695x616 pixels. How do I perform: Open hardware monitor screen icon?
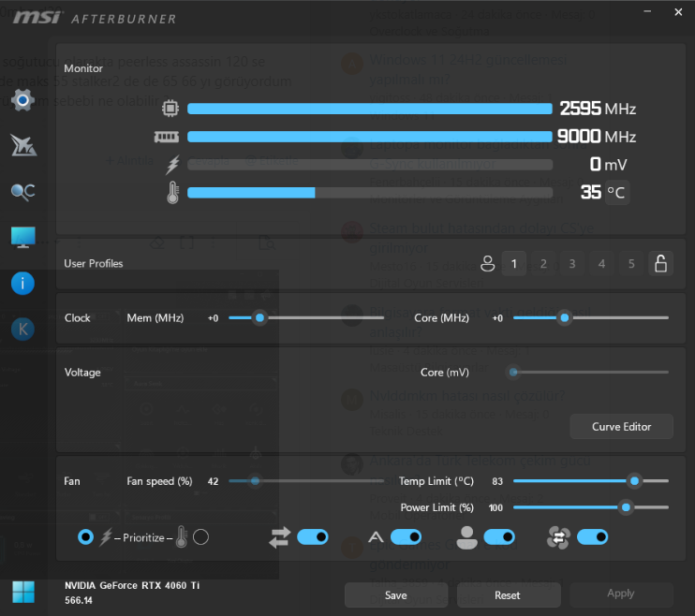pos(23,237)
